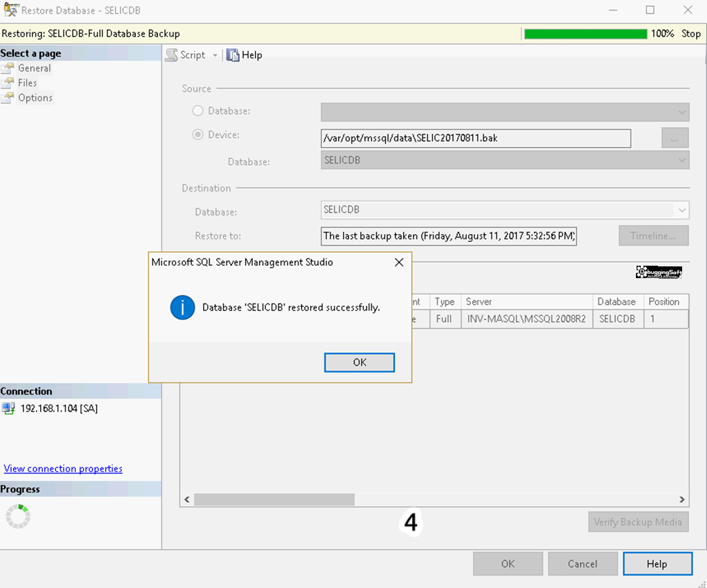Close the Restore Database window
Viewport: 707px width, 588px height.
coord(688,10)
